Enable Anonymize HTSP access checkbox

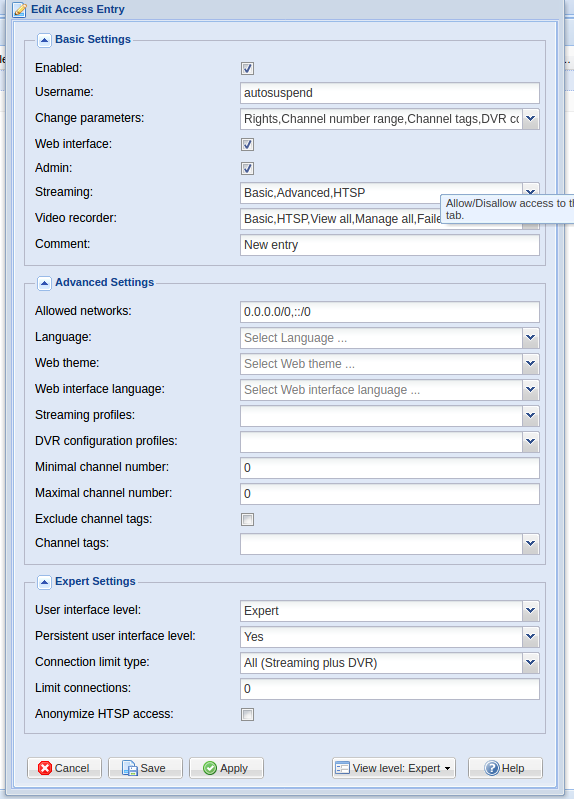point(247,714)
